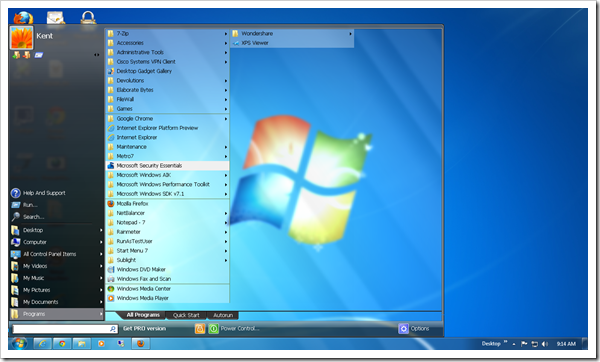Launch Internet Explorer from programs list
Screen dimensions: 600x362
[167, 137]
